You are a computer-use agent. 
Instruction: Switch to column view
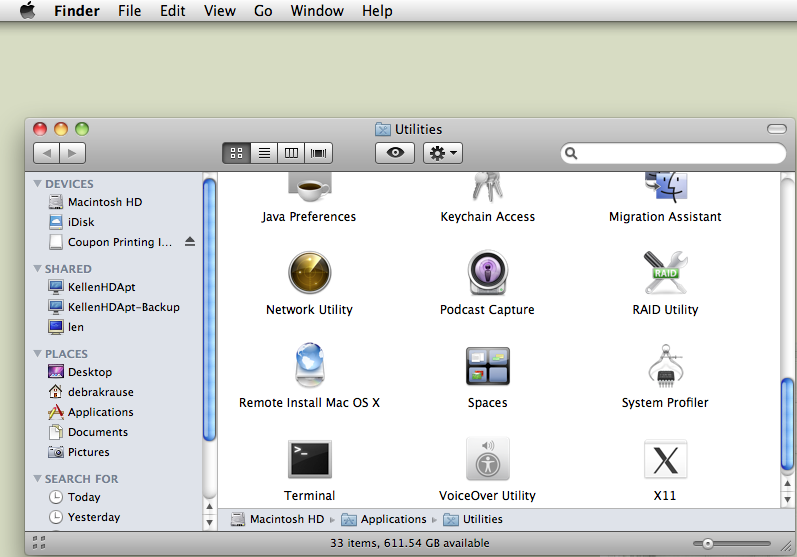[291, 153]
